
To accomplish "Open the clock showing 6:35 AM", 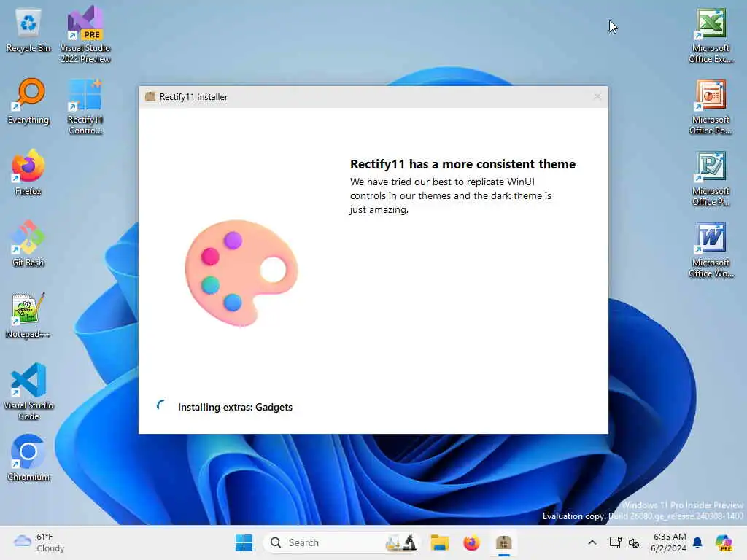I will coord(669,542).
